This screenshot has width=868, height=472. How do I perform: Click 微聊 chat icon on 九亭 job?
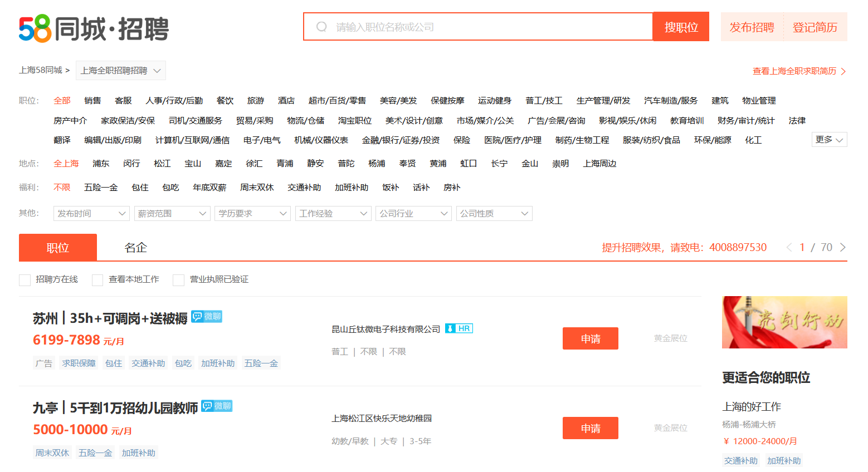click(x=217, y=406)
